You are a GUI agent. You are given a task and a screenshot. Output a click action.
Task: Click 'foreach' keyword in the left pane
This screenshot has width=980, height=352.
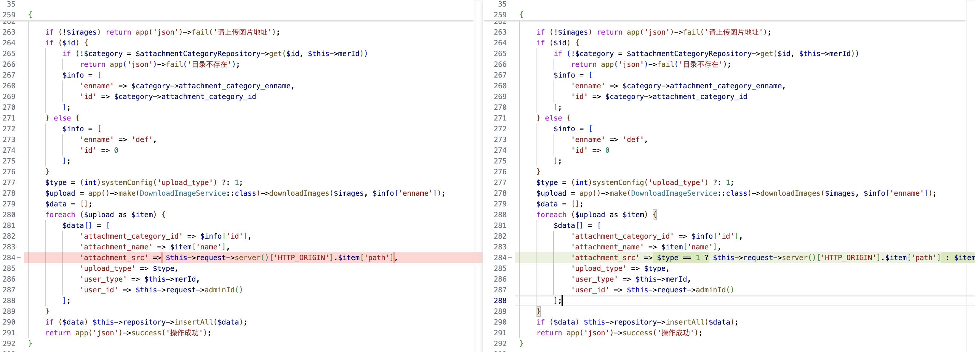pos(60,215)
